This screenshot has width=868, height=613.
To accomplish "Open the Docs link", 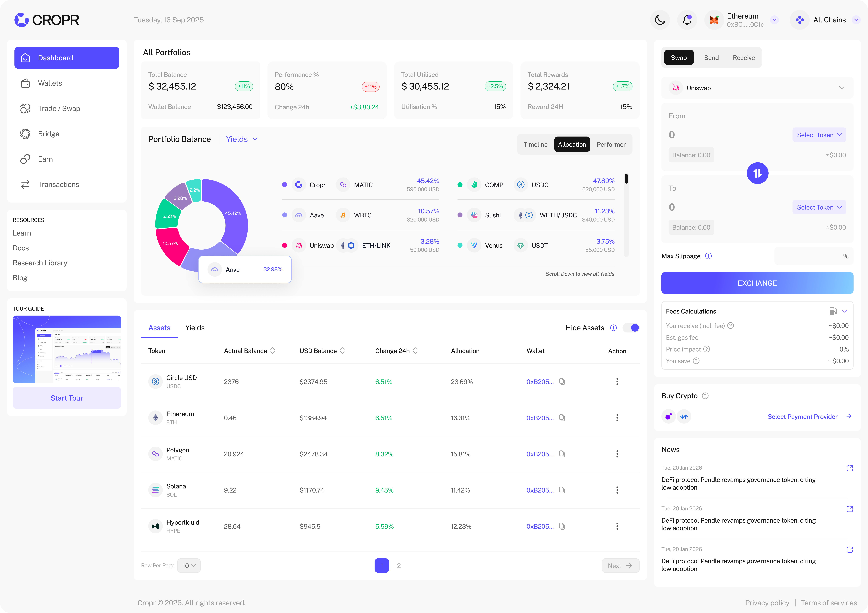I will click(21, 248).
